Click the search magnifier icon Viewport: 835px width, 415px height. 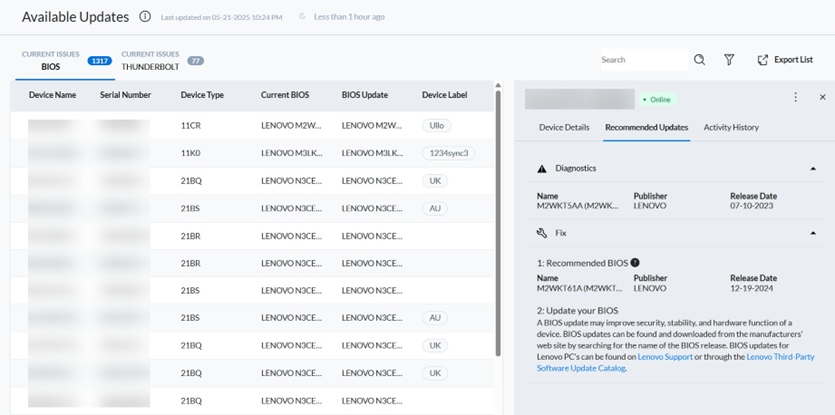[699, 60]
